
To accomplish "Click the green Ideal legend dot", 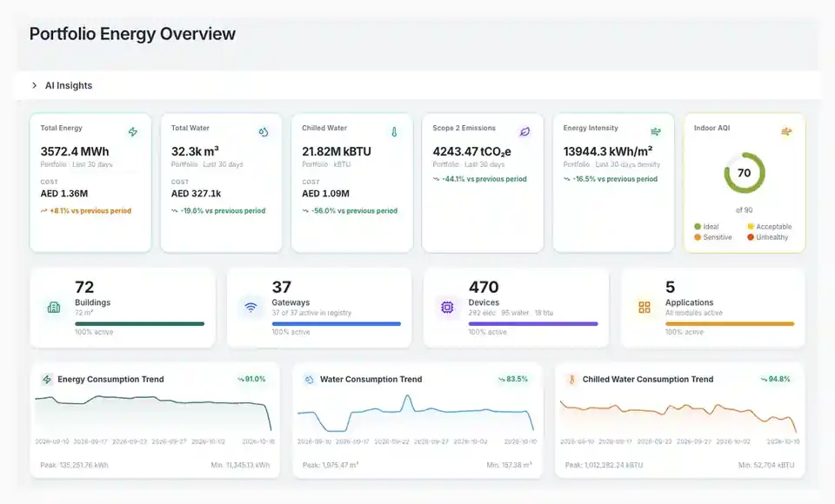I will tap(698, 227).
